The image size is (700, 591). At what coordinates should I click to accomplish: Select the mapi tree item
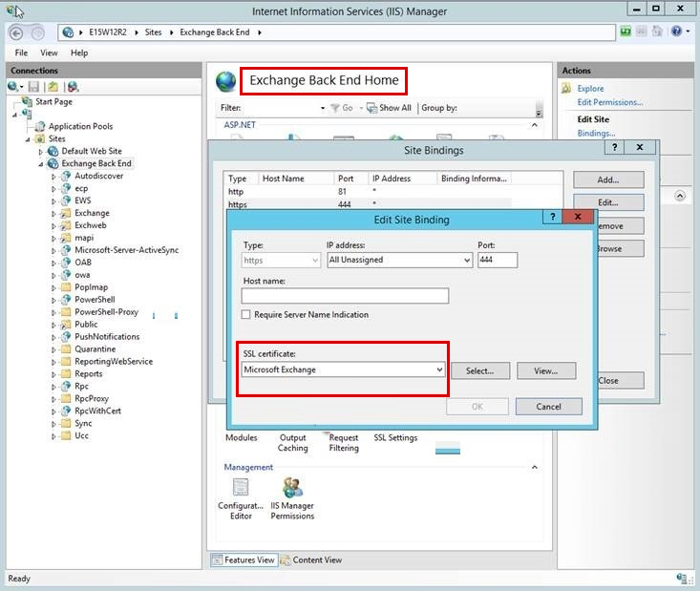(84, 238)
